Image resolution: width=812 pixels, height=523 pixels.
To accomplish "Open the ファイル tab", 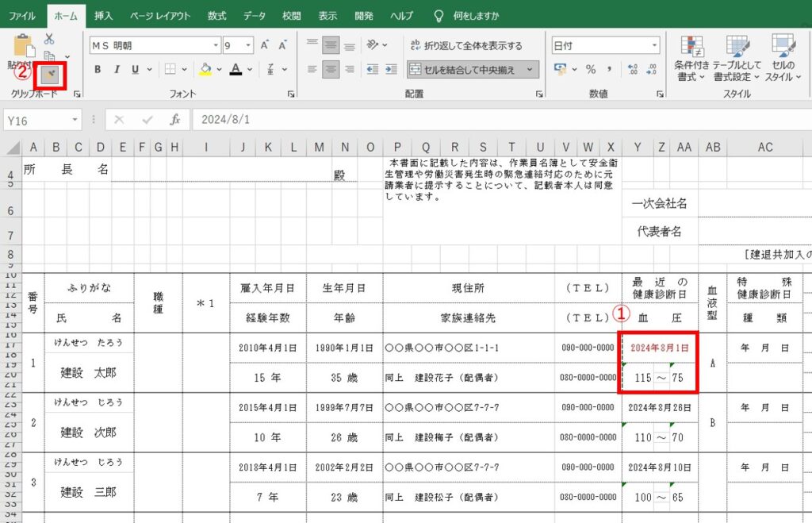I will coord(21,16).
